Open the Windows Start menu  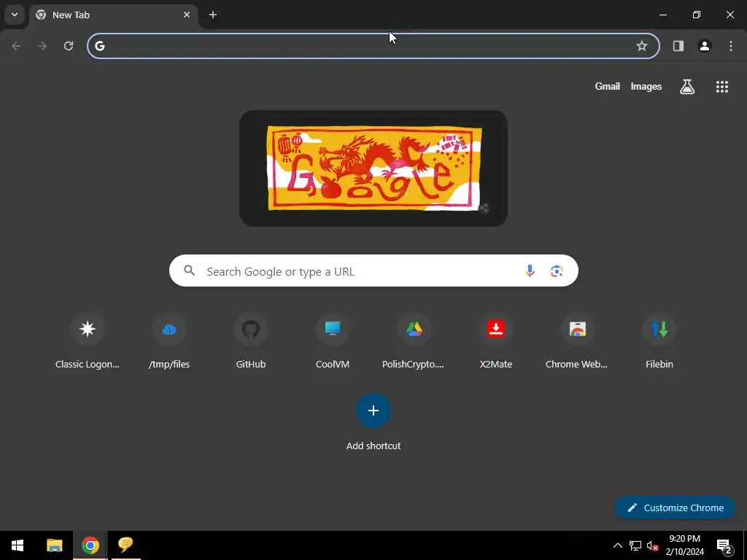(18, 545)
